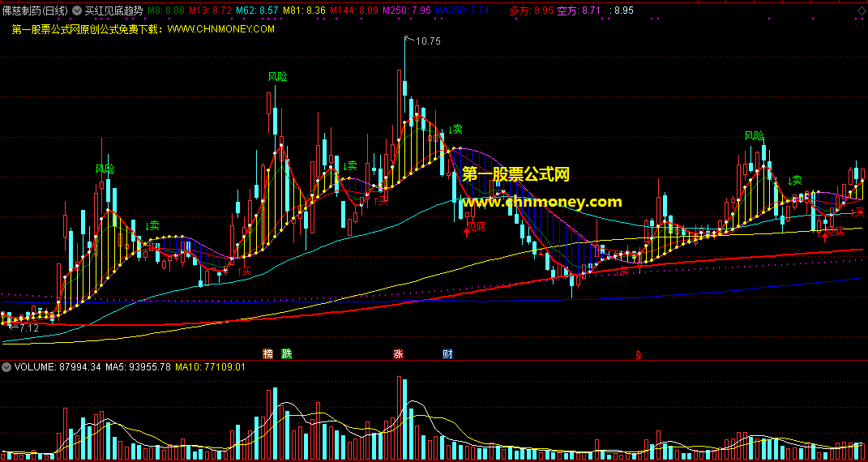Click the 榜 ranking marker icon

(268, 353)
